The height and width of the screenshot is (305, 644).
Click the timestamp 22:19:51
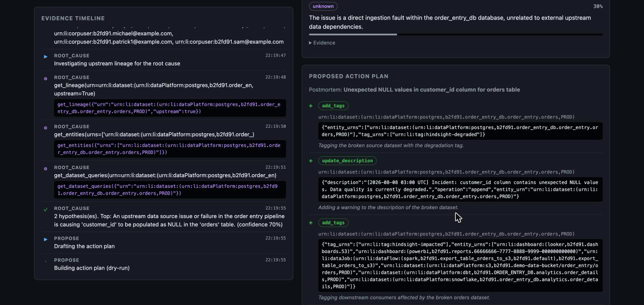pos(276,167)
